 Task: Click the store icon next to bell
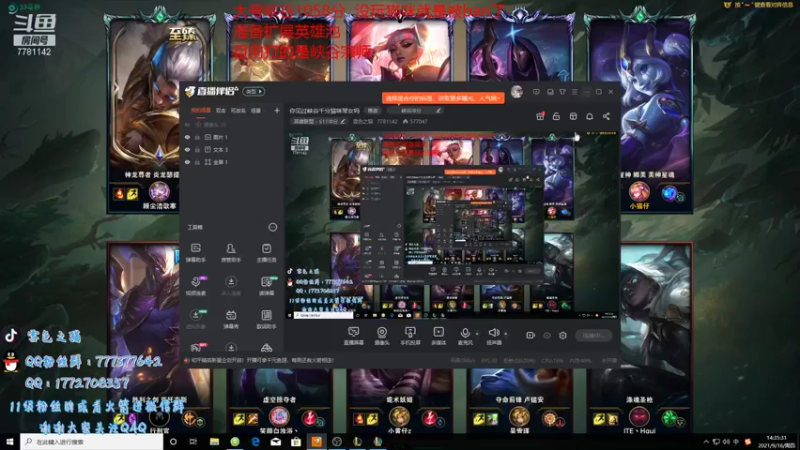click(x=573, y=116)
